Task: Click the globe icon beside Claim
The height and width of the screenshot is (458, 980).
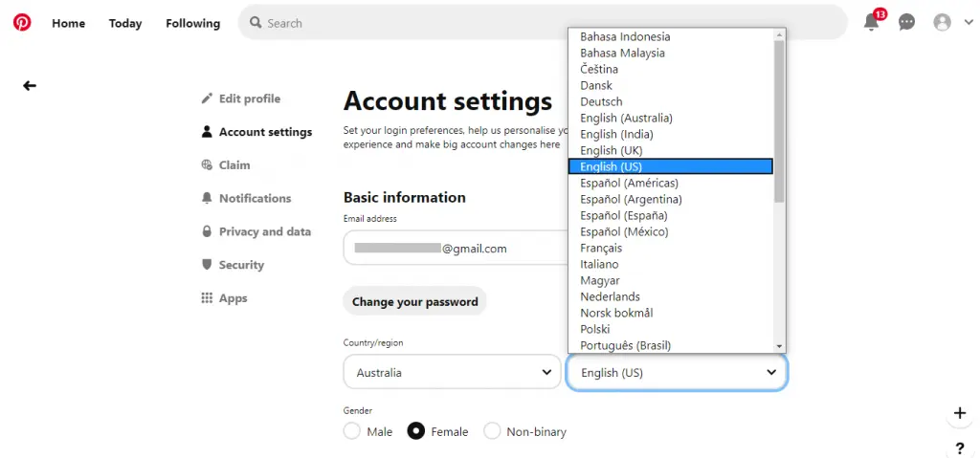Action: (207, 165)
